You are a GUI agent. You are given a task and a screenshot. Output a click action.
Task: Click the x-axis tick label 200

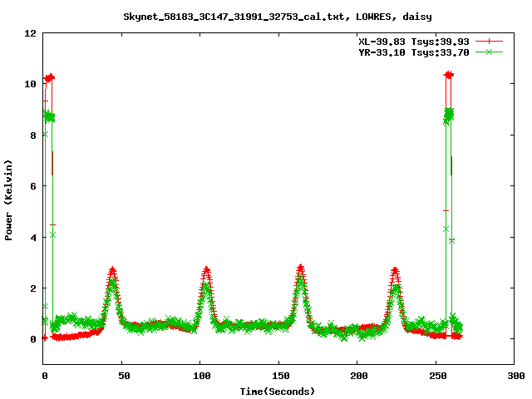click(x=359, y=376)
